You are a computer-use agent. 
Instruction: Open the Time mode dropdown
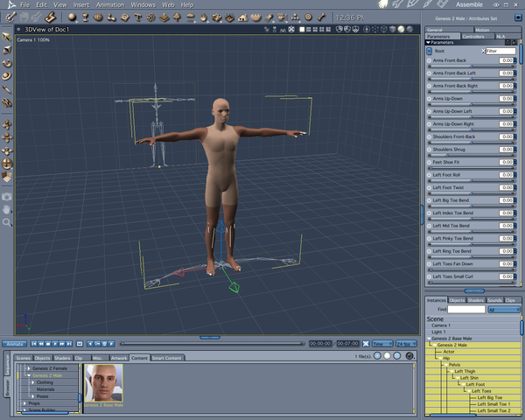coord(382,344)
